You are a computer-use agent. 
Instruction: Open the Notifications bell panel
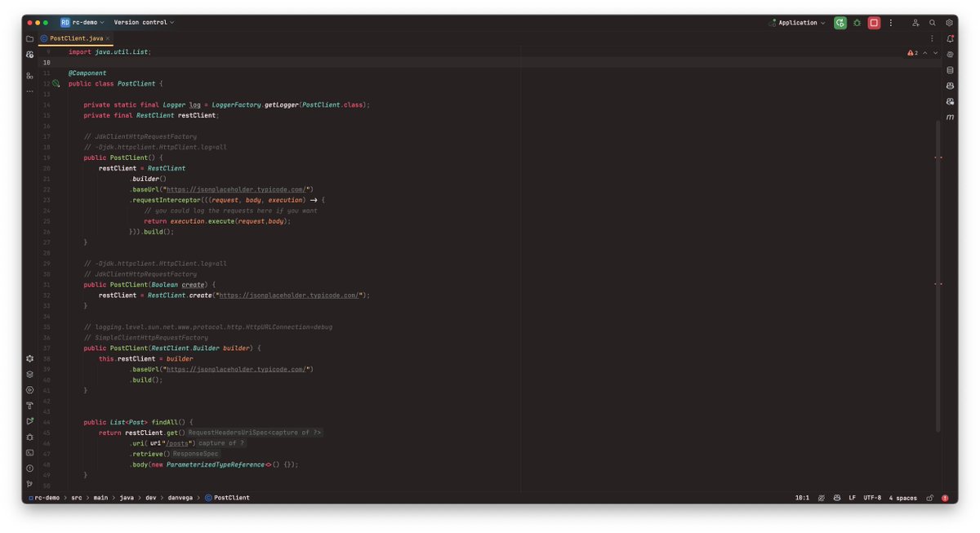coord(950,38)
